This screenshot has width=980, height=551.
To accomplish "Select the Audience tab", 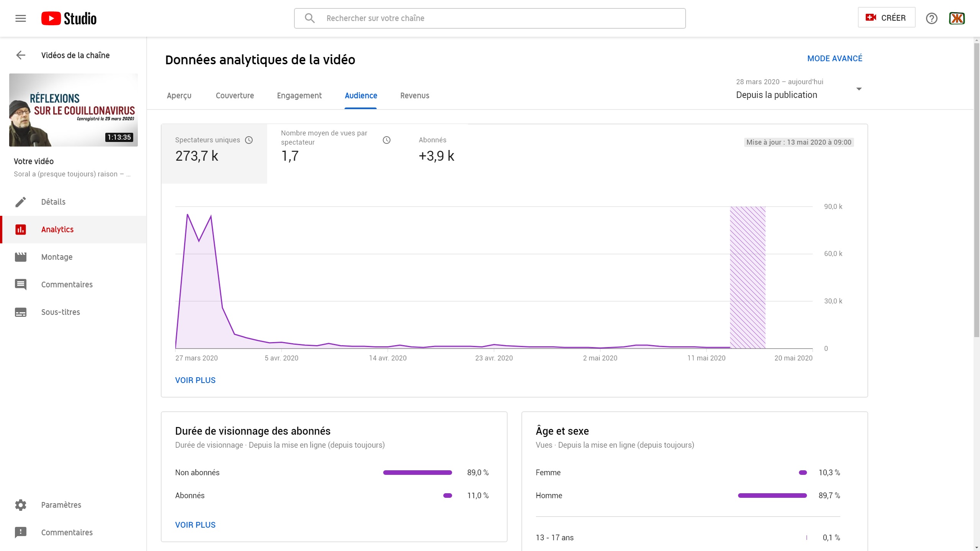I will click(361, 96).
